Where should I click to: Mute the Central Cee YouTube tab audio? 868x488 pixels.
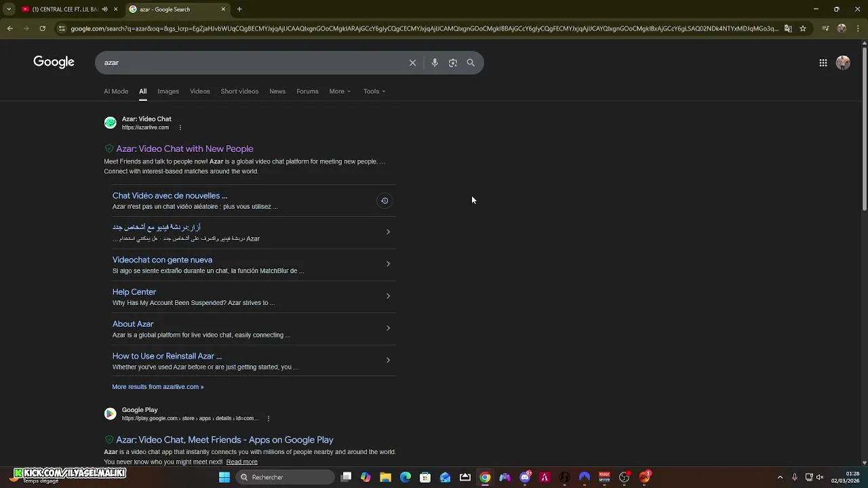[x=104, y=9]
